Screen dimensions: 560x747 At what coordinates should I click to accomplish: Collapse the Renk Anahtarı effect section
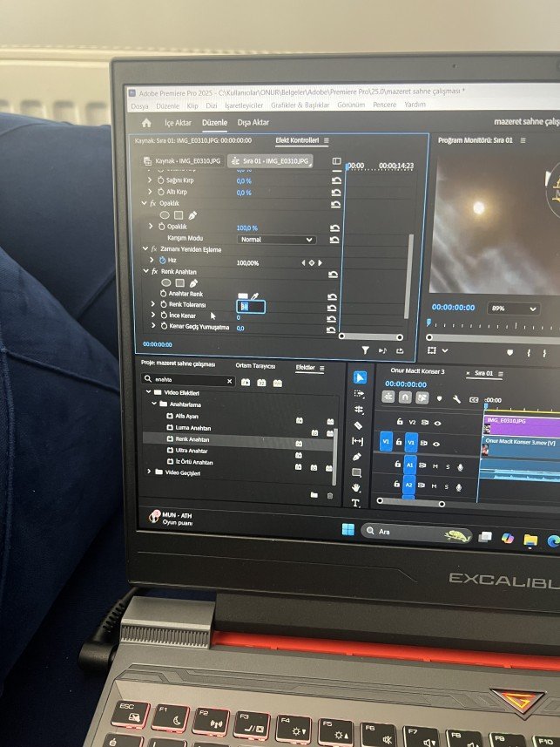145,272
